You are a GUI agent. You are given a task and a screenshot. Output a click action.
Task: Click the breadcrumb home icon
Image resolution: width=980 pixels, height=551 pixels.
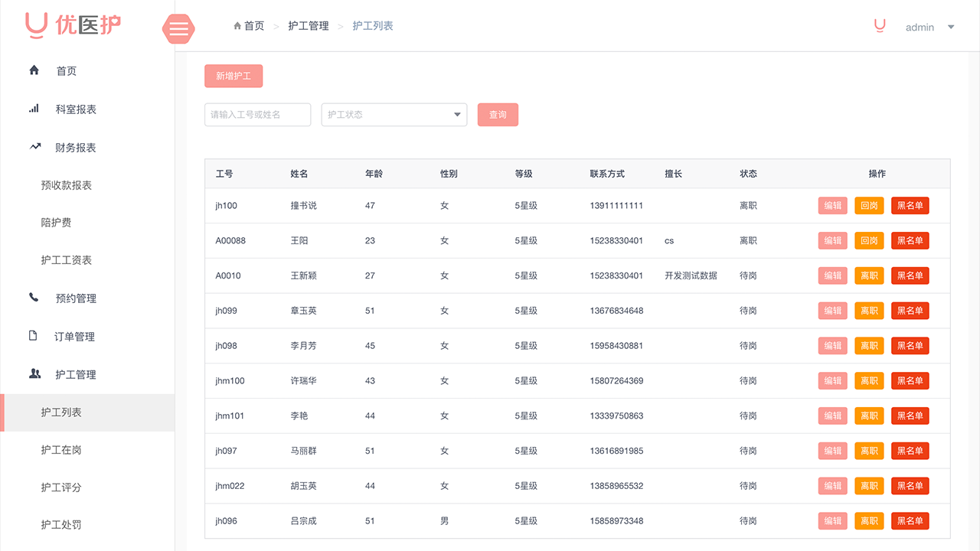pos(237,25)
